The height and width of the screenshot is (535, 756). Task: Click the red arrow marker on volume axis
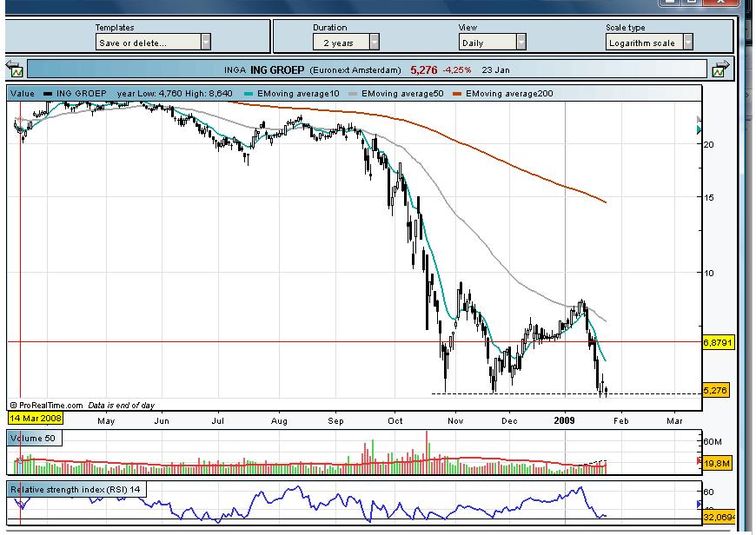[x=700, y=461]
